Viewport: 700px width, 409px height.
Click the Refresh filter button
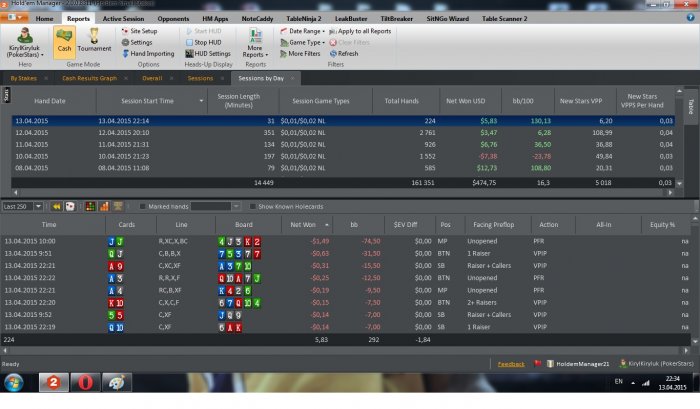[x=344, y=54]
